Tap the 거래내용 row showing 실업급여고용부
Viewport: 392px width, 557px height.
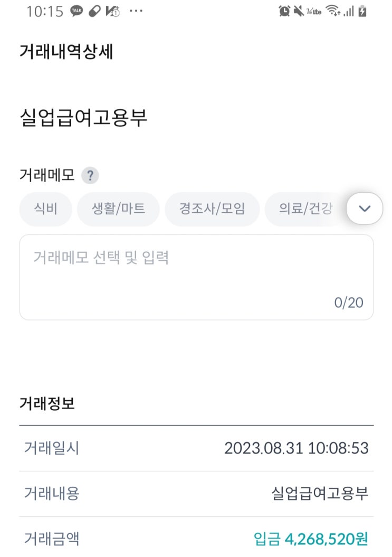pyautogui.click(x=196, y=494)
